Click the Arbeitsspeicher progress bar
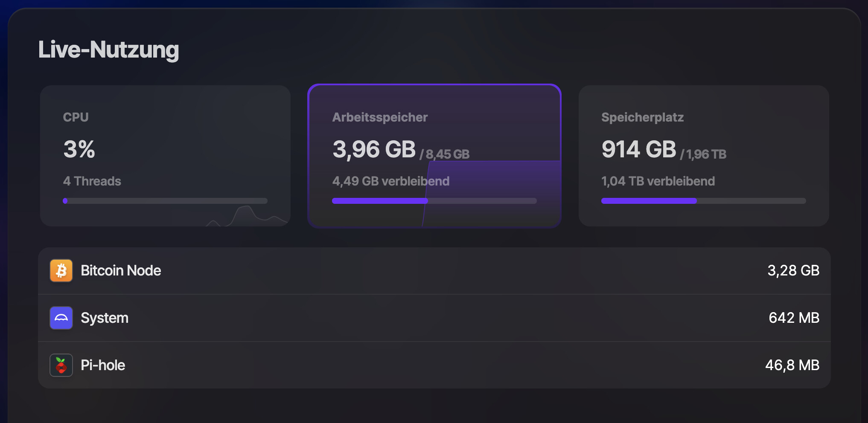This screenshot has height=423, width=868. coord(434,201)
